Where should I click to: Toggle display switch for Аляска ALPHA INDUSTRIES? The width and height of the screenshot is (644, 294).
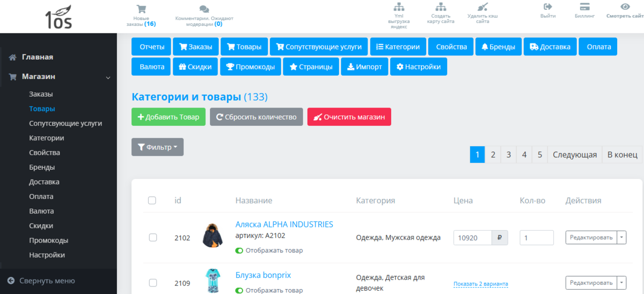point(239,250)
